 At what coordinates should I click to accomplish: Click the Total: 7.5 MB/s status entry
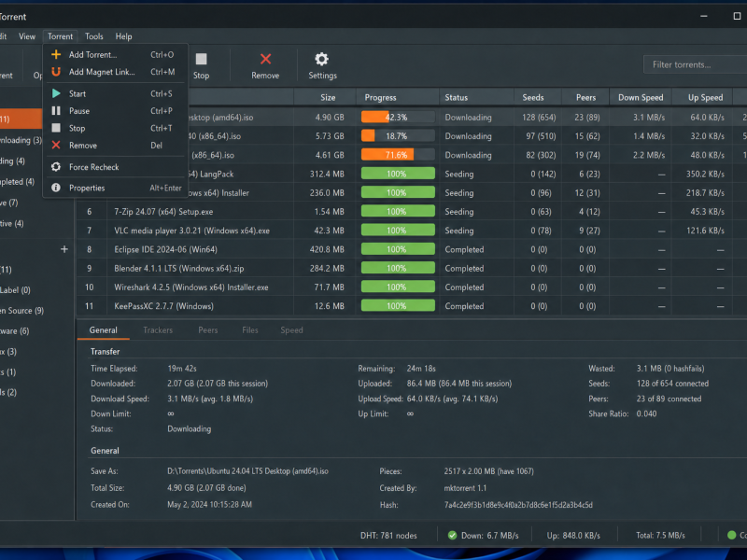coord(660,536)
